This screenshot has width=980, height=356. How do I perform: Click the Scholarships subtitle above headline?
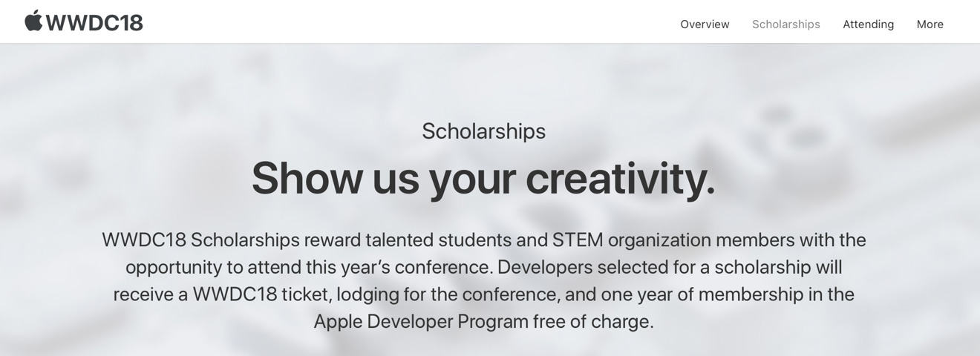point(483,131)
